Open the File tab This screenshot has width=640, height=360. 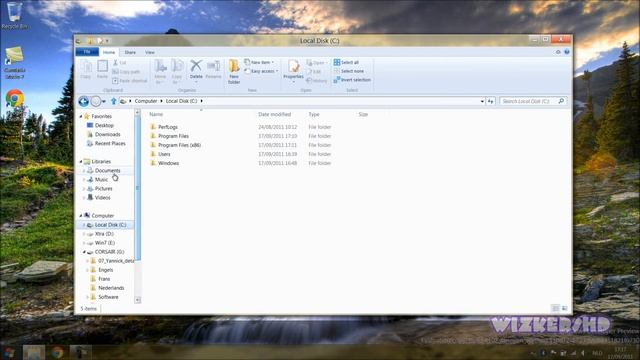pos(87,52)
